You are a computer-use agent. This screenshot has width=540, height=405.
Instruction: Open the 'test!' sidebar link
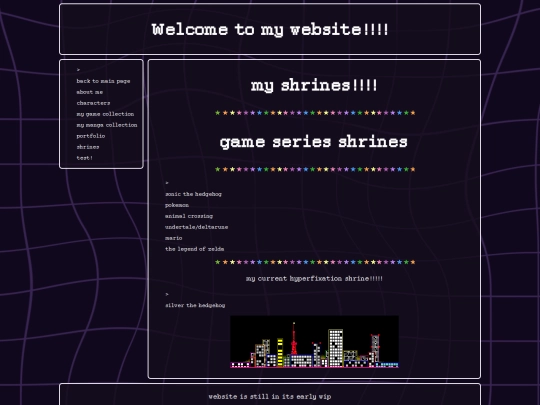click(84, 158)
